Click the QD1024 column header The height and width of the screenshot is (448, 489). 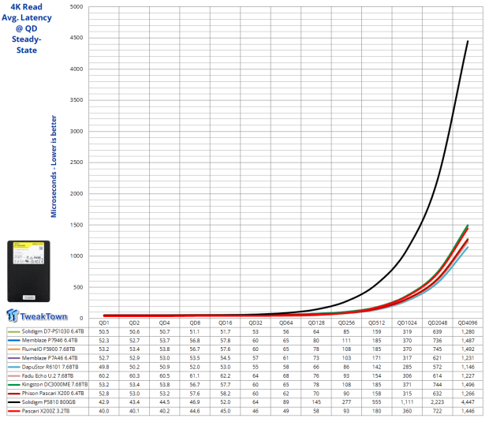tap(407, 323)
